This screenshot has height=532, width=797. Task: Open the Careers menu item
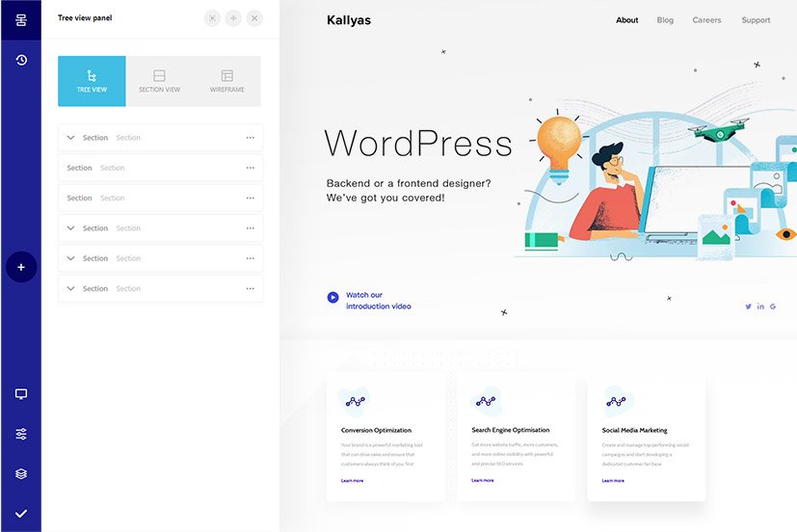[x=706, y=20]
